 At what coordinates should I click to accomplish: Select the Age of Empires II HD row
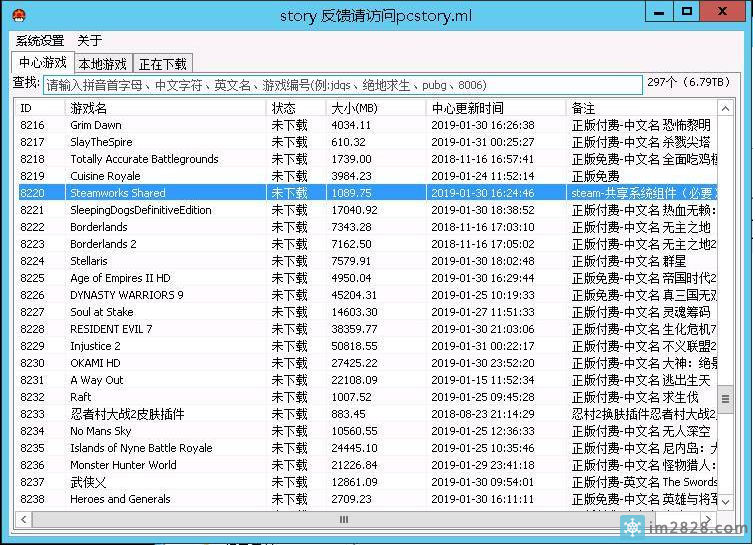(x=367, y=278)
